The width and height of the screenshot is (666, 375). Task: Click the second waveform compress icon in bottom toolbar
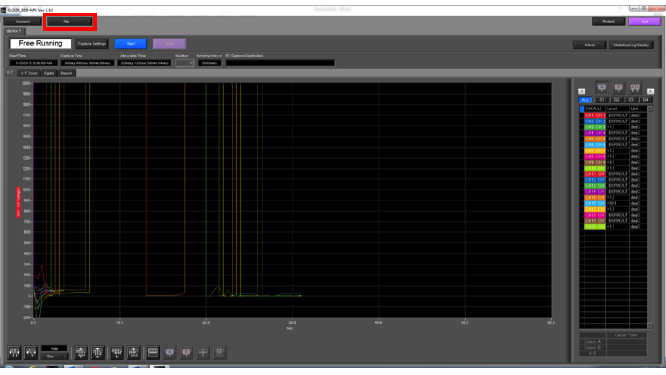tap(31, 352)
